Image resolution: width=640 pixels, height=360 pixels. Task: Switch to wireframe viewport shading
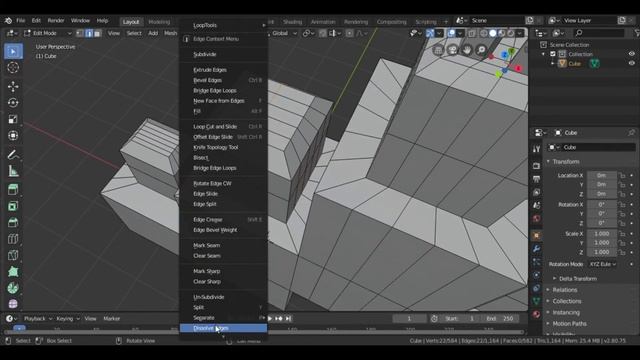tap(484, 33)
